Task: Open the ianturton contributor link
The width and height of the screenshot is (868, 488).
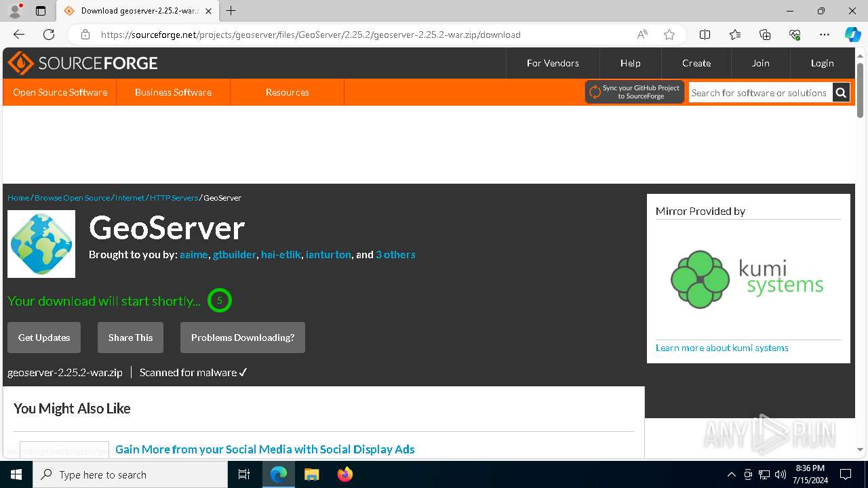Action: click(328, 255)
